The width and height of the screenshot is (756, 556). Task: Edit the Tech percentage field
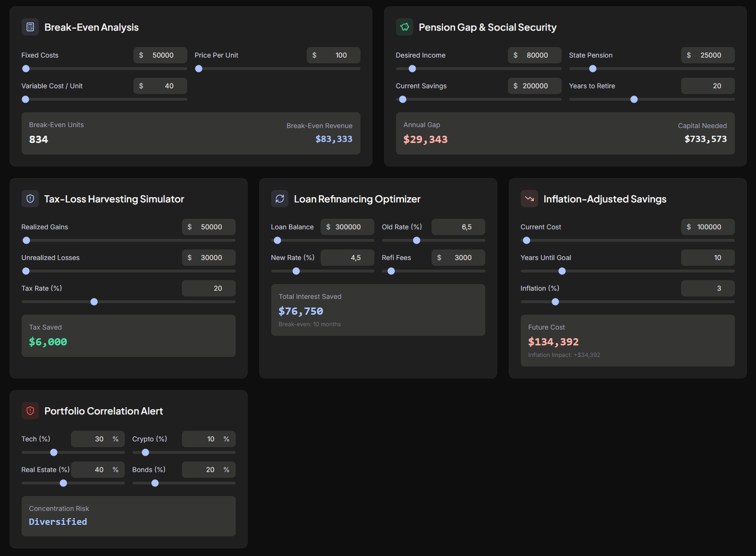coord(98,439)
